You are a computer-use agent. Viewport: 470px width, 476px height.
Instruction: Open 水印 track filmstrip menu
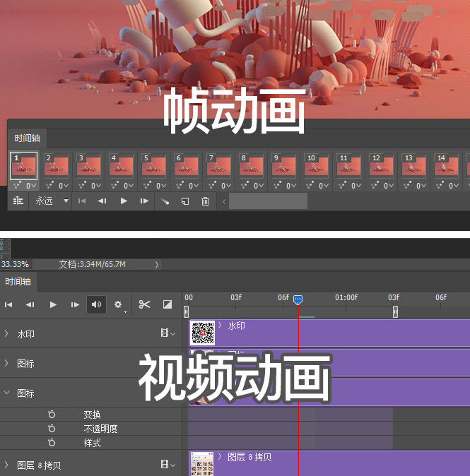[x=168, y=333]
